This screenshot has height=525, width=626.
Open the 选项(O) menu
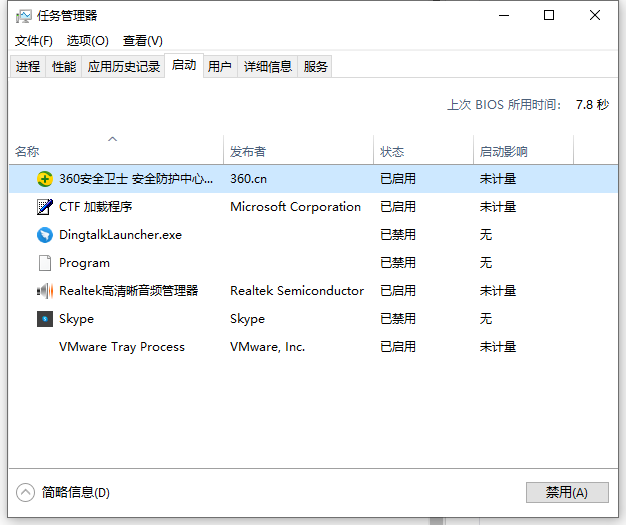[x=87, y=41]
